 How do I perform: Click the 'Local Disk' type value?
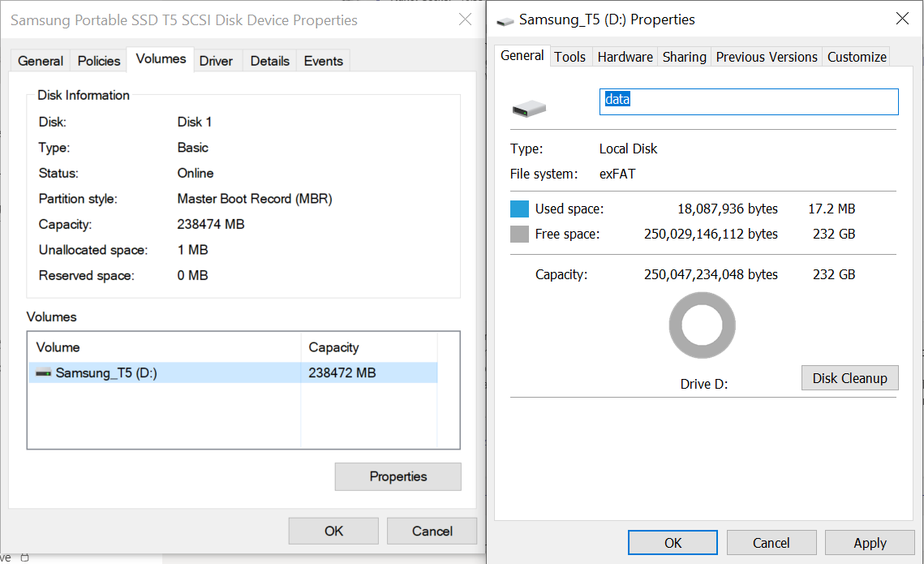click(628, 149)
